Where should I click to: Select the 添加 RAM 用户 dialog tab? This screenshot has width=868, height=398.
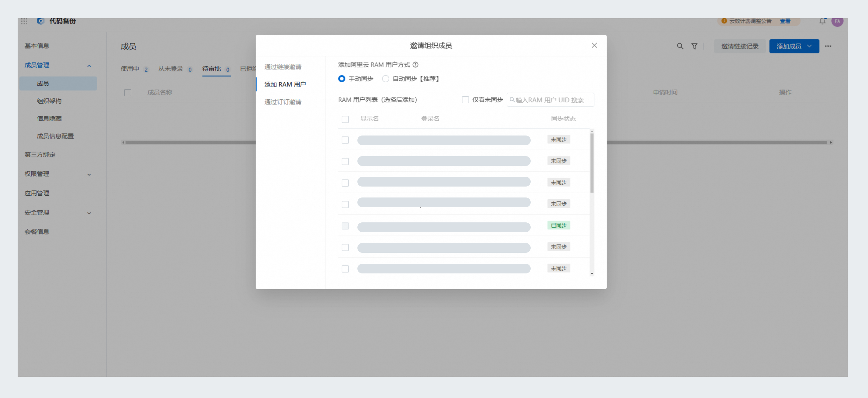pos(285,84)
